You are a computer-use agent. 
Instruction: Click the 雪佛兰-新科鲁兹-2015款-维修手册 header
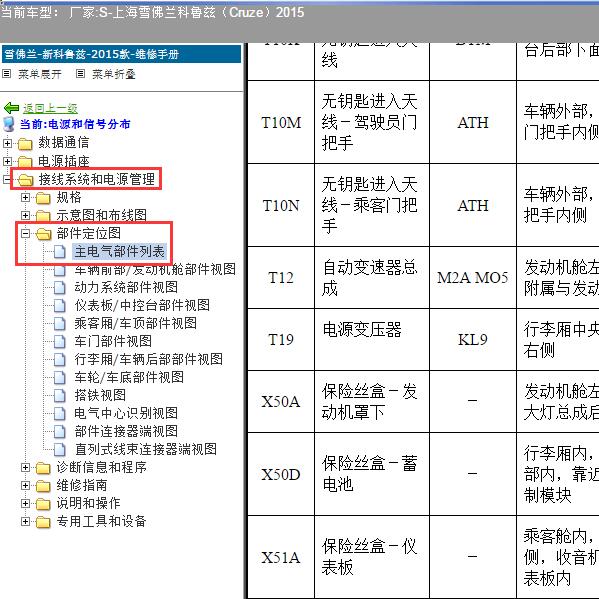point(121,54)
